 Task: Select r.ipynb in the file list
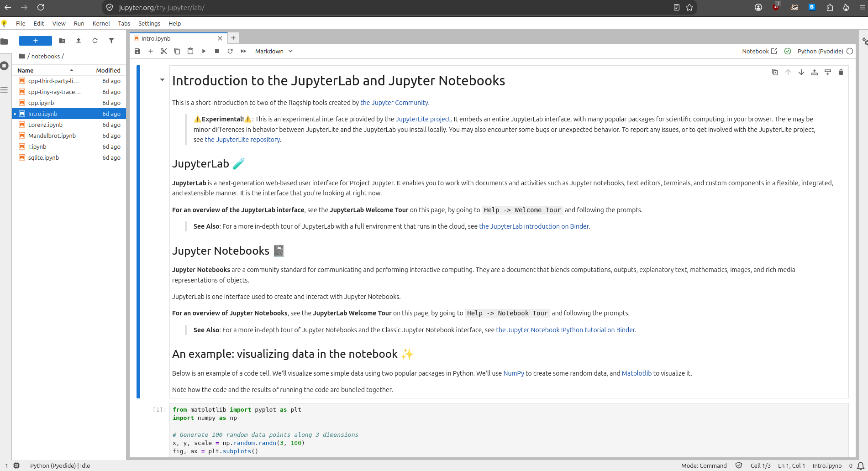(69, 147)
